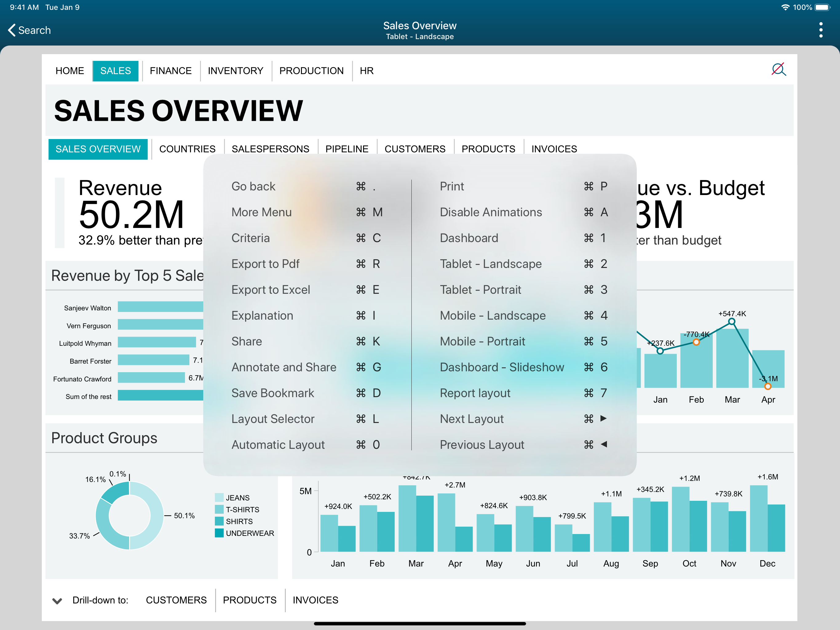Open the SALESPERSONS sub-tab
The image size is (840, 630).
tap(270, 149)
